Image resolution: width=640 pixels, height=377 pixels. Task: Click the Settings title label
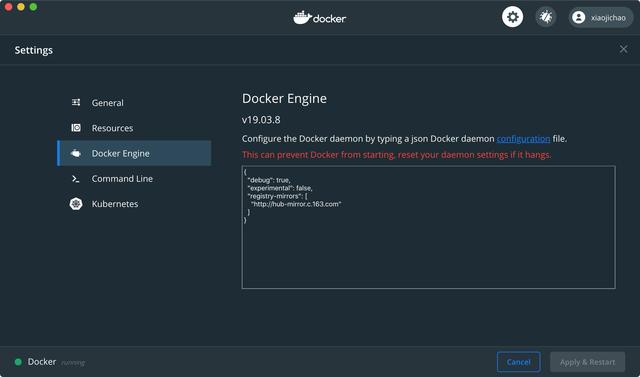[x=33, y=50]
